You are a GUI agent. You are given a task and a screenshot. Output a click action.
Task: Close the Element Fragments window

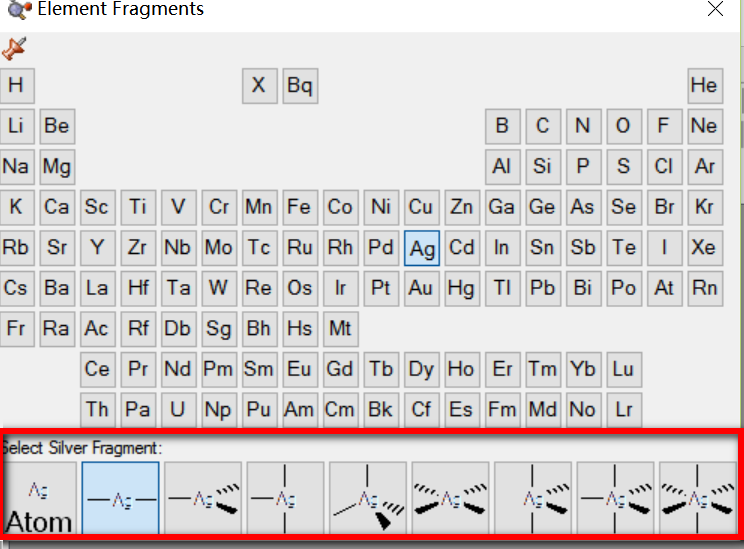tap(715, 10)
